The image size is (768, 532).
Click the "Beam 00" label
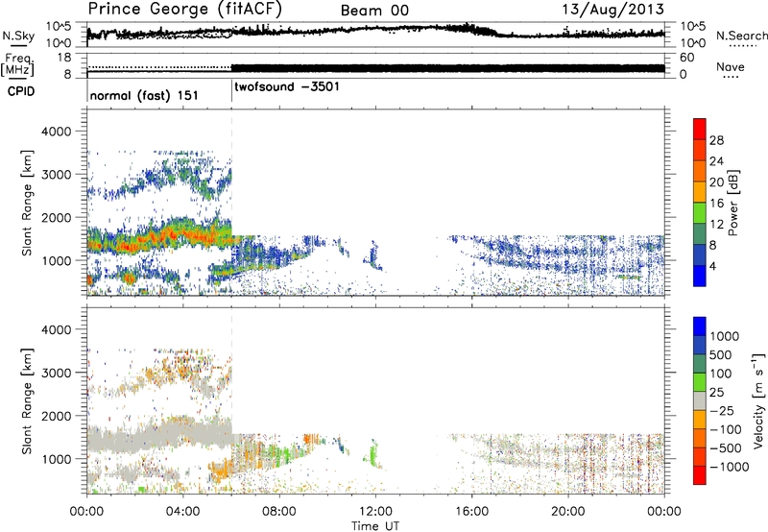[374, 11]
